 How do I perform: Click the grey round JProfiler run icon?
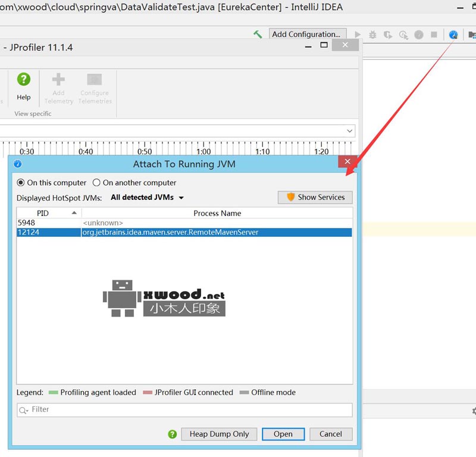419,35
